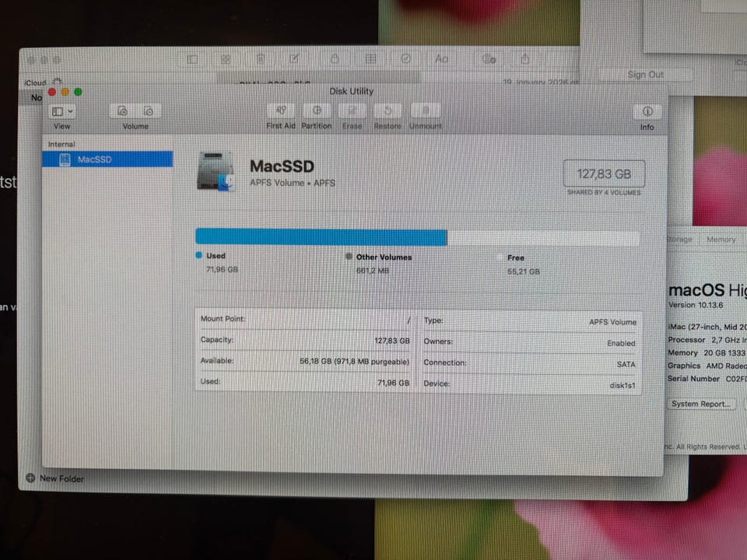Zoom Disk Utility with the green button
This screenshot has height=560, width=747.
point(78,92)
